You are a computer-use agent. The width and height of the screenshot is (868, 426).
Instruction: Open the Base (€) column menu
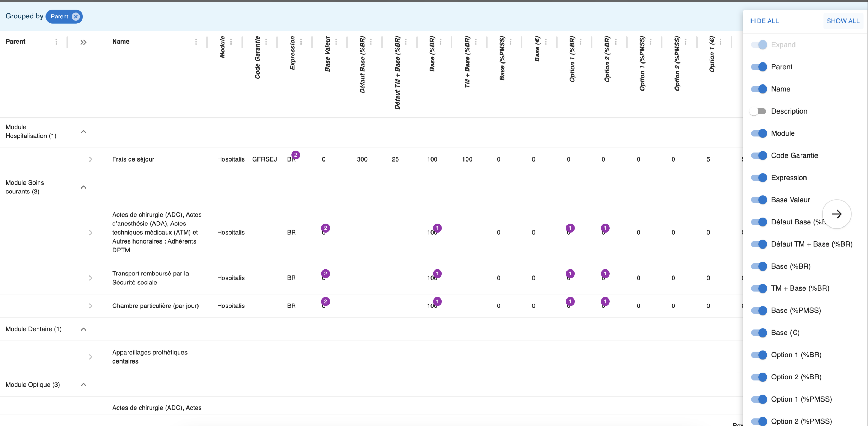tap(546, 42)
